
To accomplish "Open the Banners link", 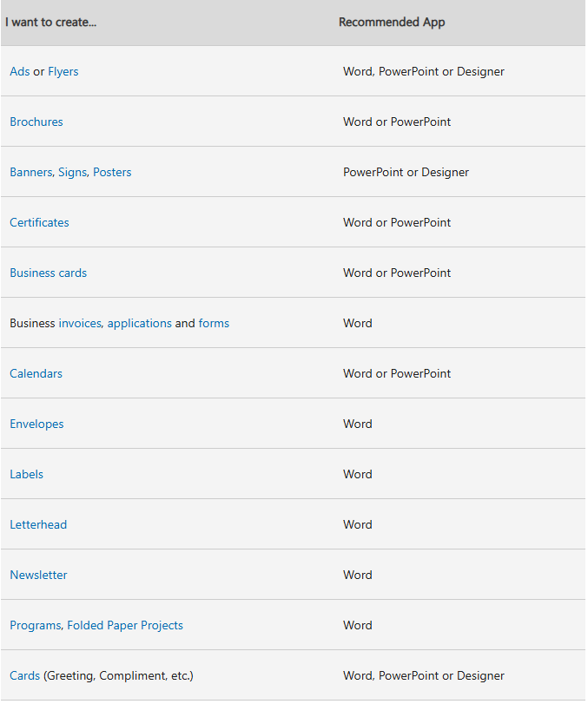I will tap(31, 173).
